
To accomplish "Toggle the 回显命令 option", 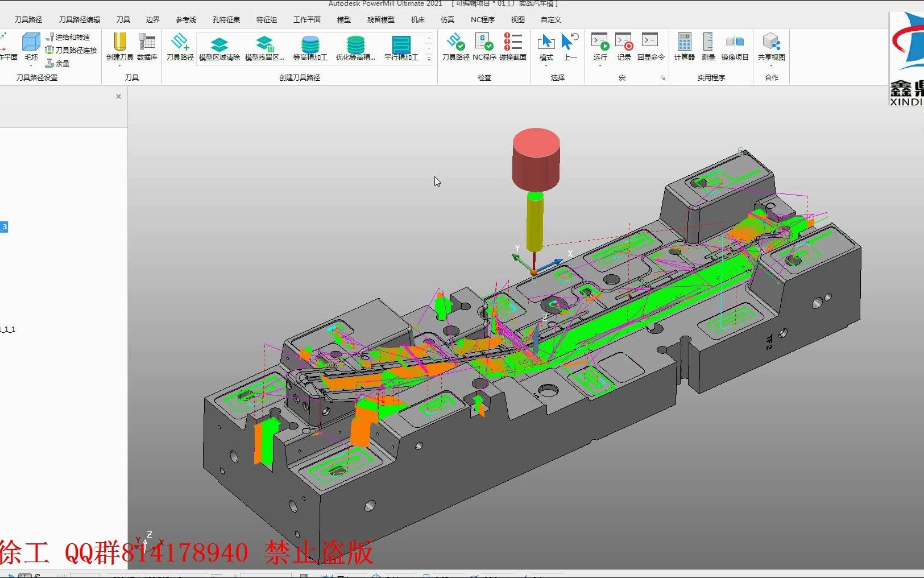I will click(x=650, y=47).
